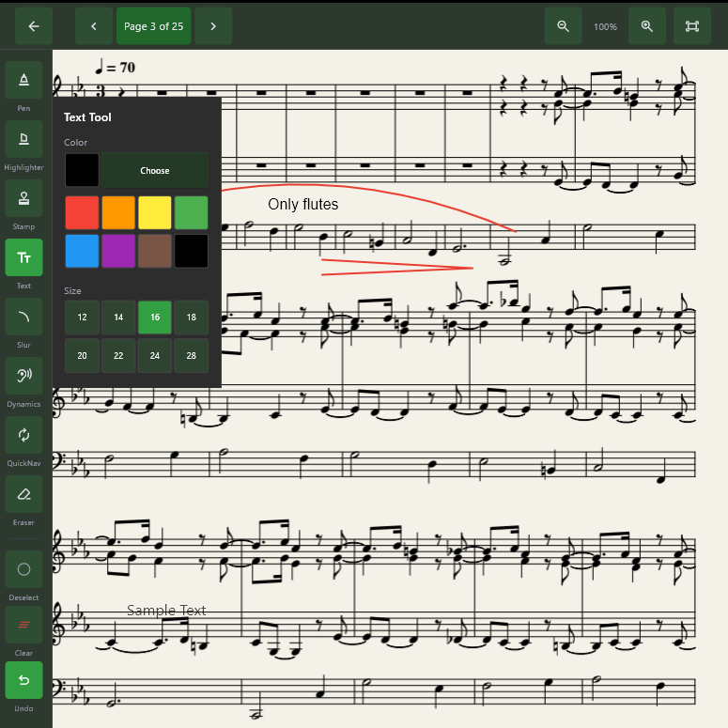728x728 pixels.
Task: Pick the red color swatch
Action: (x=82, y=213)
